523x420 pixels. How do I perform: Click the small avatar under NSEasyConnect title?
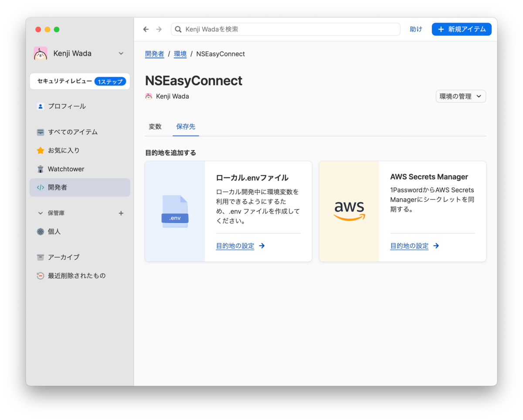149,96
